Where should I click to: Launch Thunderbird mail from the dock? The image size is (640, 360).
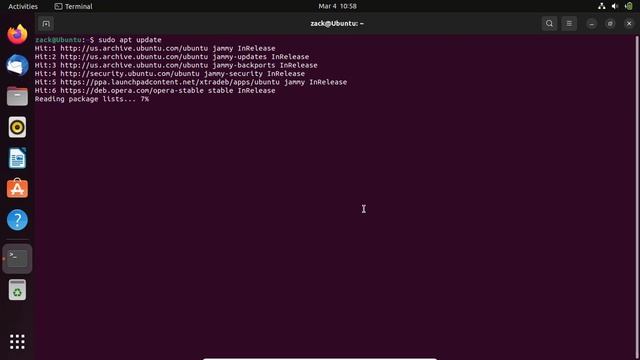point(17,65)
